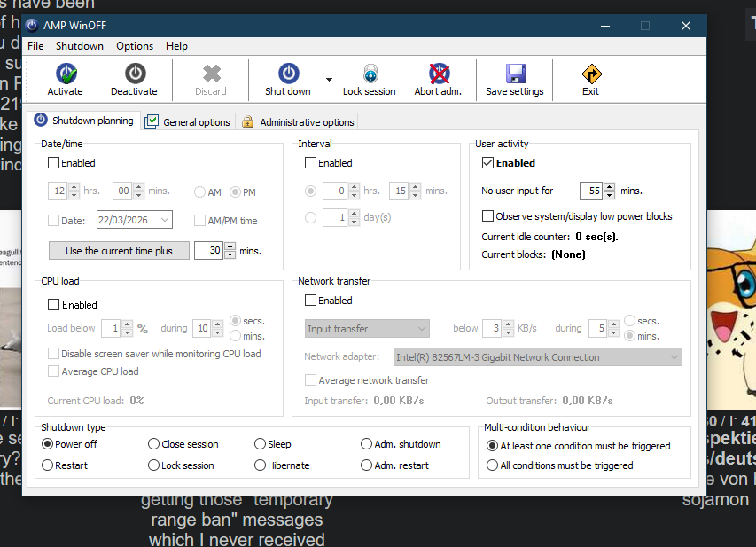
Task: Click the Lock session padlock icon
Action: point(370,74)
